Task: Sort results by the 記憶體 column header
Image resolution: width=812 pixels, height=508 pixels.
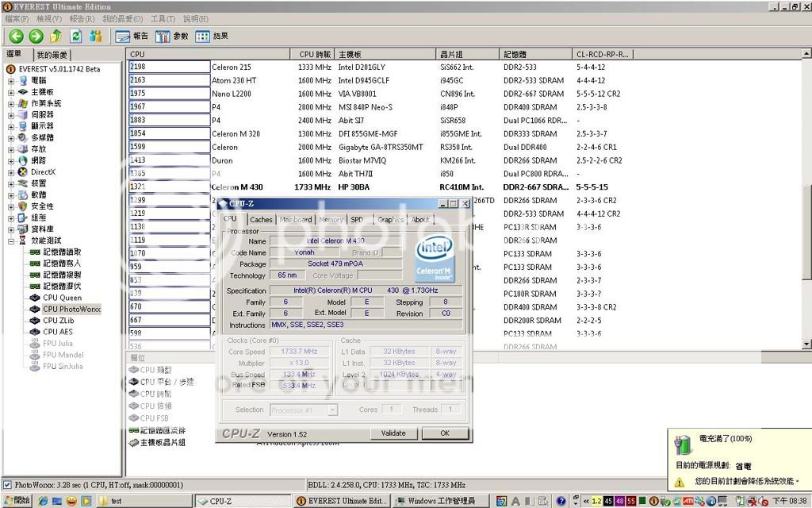Action: (537, 55)
